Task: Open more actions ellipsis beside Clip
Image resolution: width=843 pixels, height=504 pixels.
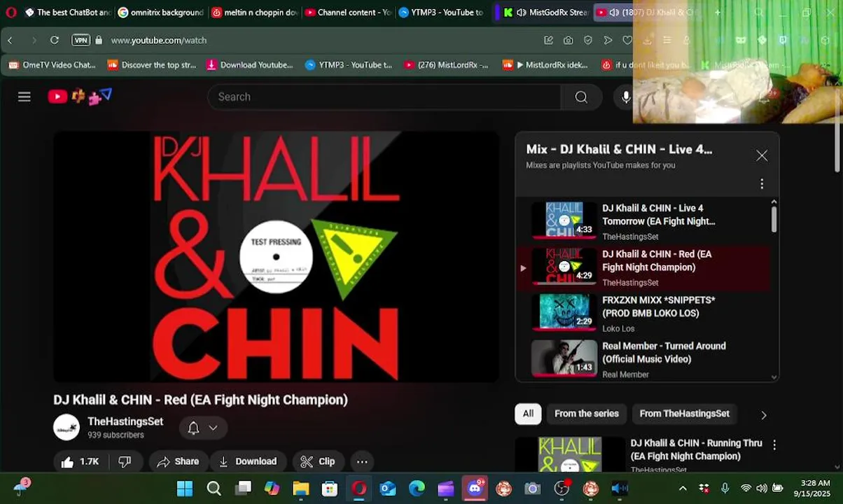Action: tap(362, 461)
